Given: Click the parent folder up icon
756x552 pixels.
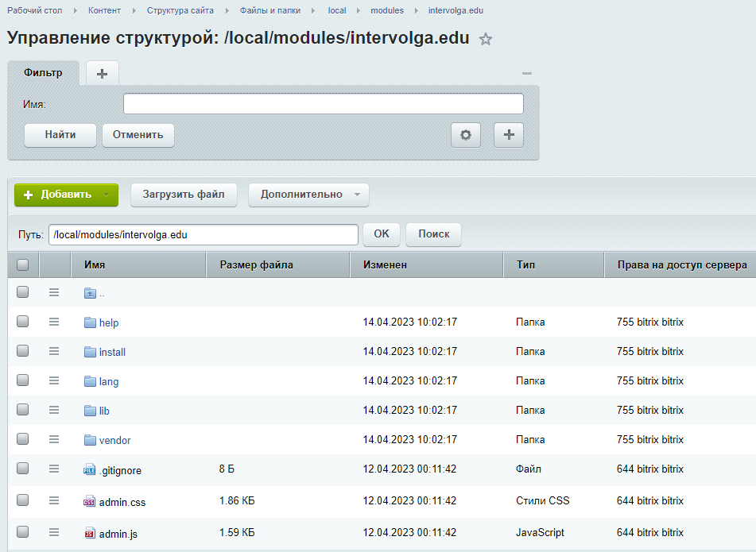Looking at the screenshot, I should (90, 293).
